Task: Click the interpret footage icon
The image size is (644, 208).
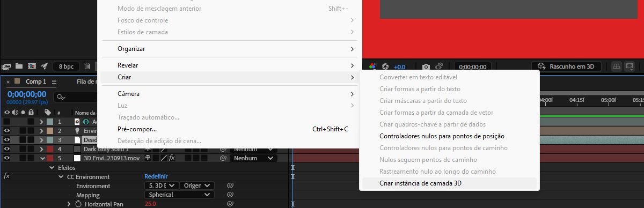Action: [x=6, y=66]
